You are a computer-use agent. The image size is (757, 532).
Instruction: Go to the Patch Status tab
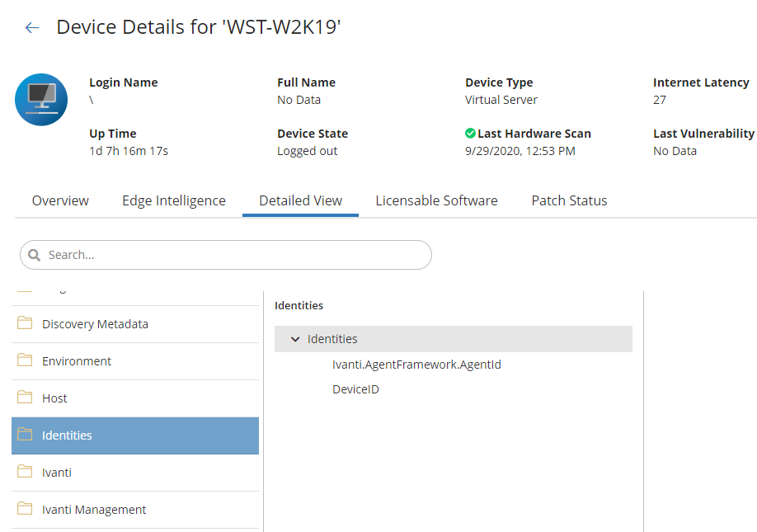[x=569, y=200]
